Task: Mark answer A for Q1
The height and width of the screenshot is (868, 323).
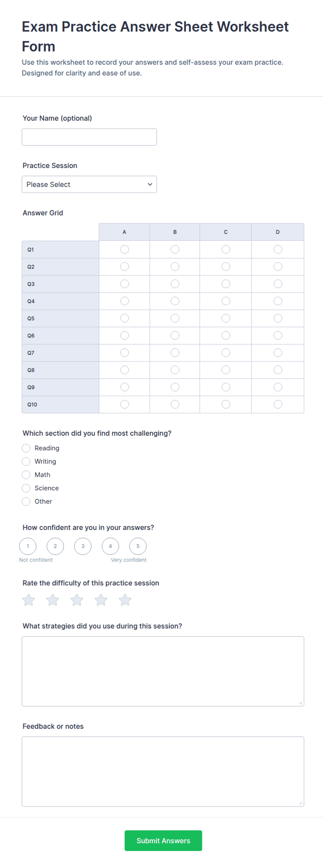Action: [x=125, y=250]
